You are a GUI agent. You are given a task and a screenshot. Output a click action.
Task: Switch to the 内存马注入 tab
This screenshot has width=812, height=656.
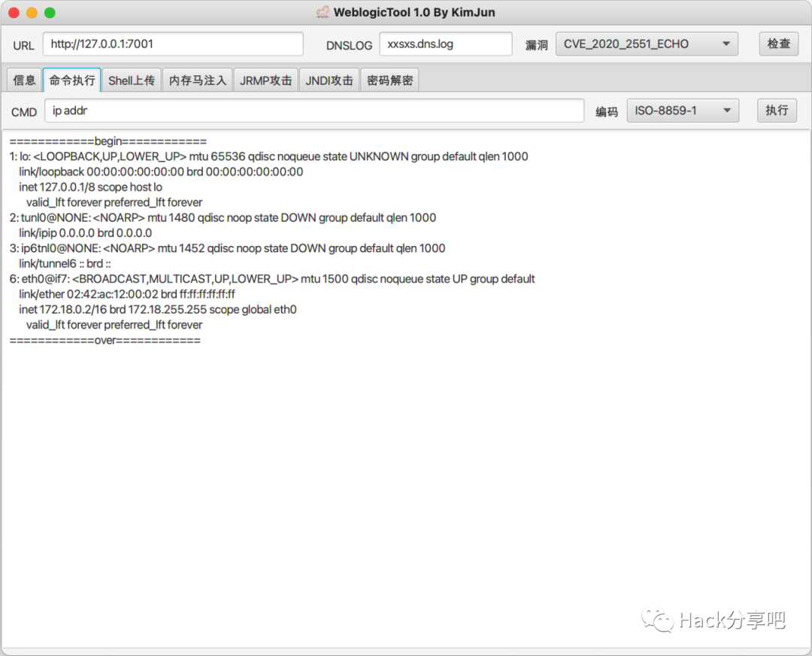(198, 80)
